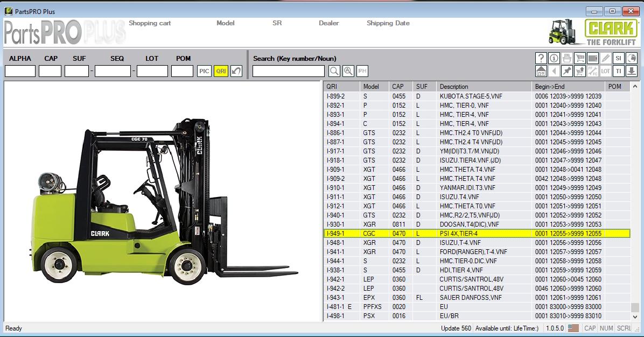Viewport: 644px width, 337px height.
Task: Click the PIC button
Action: point(204,71)
